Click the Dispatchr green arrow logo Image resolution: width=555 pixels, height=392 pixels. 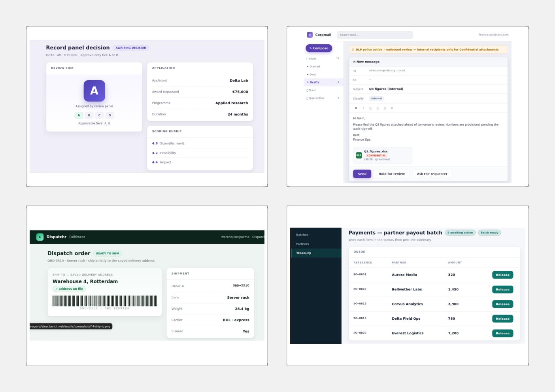[x=40, y=237]
